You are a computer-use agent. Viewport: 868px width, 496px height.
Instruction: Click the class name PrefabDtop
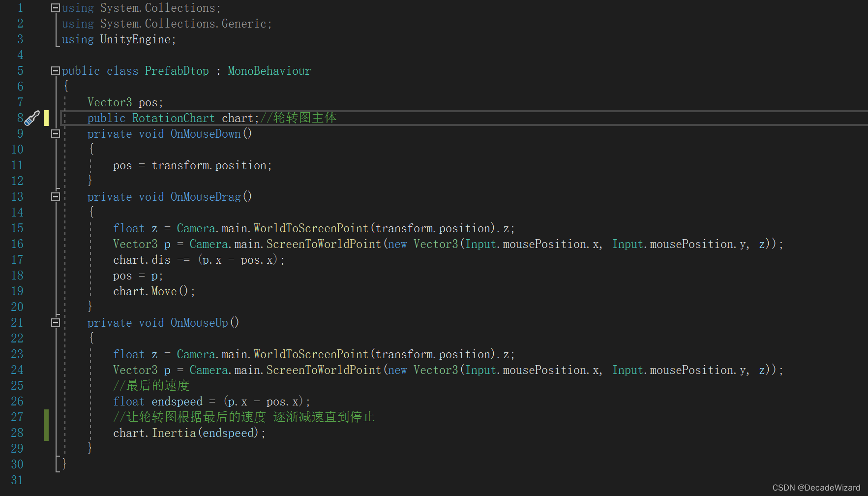[x=177, y=71]
